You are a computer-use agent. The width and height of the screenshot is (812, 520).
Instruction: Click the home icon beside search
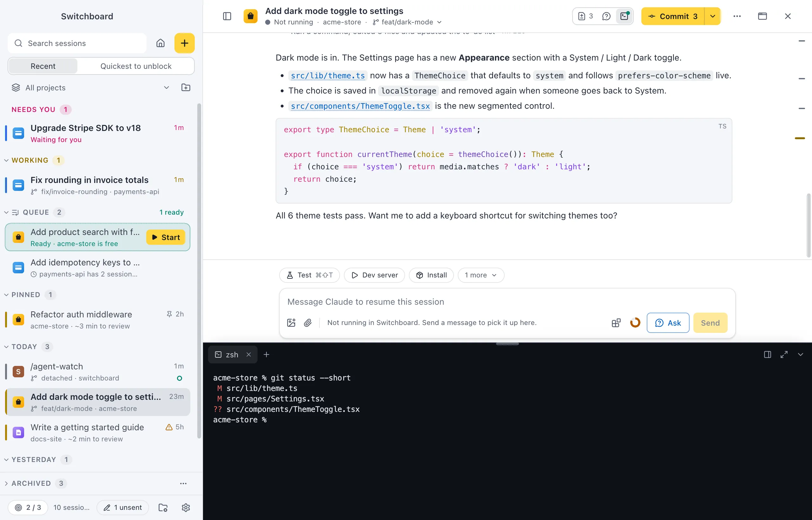(160, 43)
